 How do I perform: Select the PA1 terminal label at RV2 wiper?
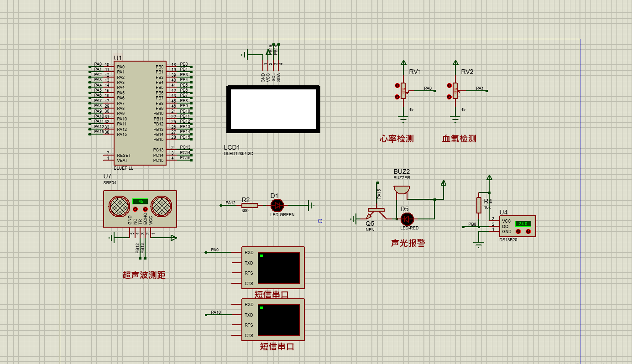tap(480, 88)
